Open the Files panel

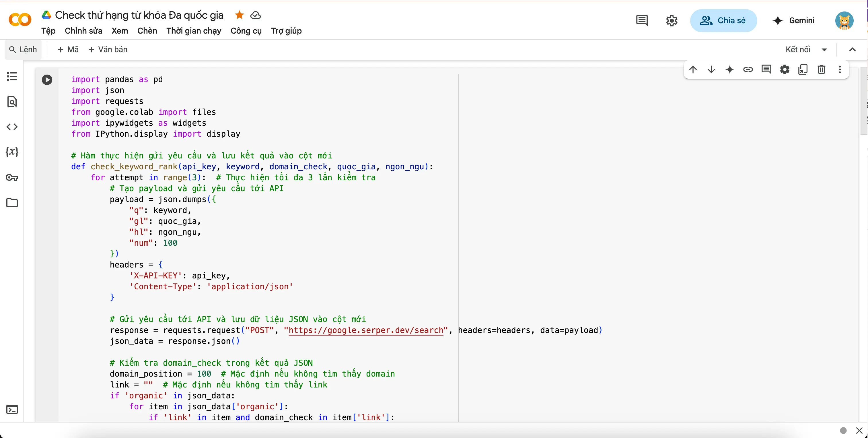pyautogui.click(x=12, y=202)
